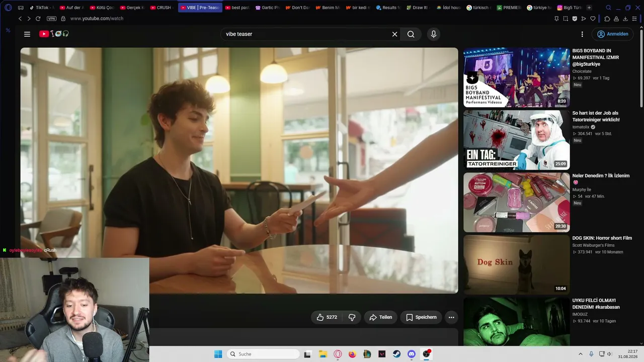Image resolution: width=644 pixels, height=362 pixels.
Task: Open YouTube settings three-dot menu
Action: click(x=582, y=34)
